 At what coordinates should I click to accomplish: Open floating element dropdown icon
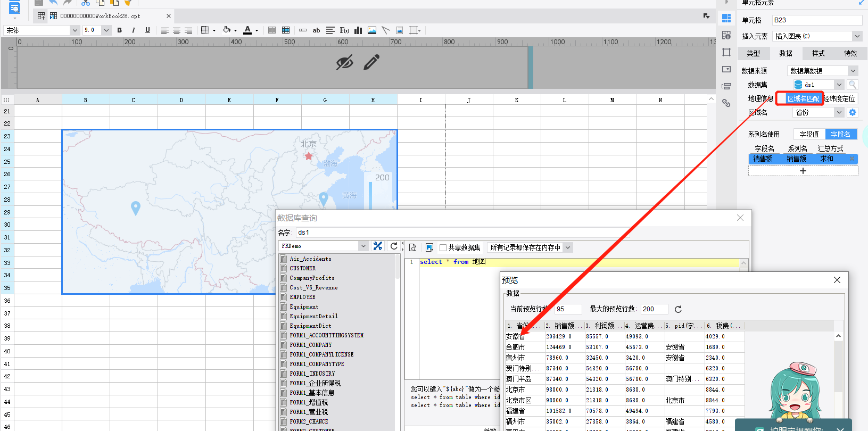tap(415, 30)
